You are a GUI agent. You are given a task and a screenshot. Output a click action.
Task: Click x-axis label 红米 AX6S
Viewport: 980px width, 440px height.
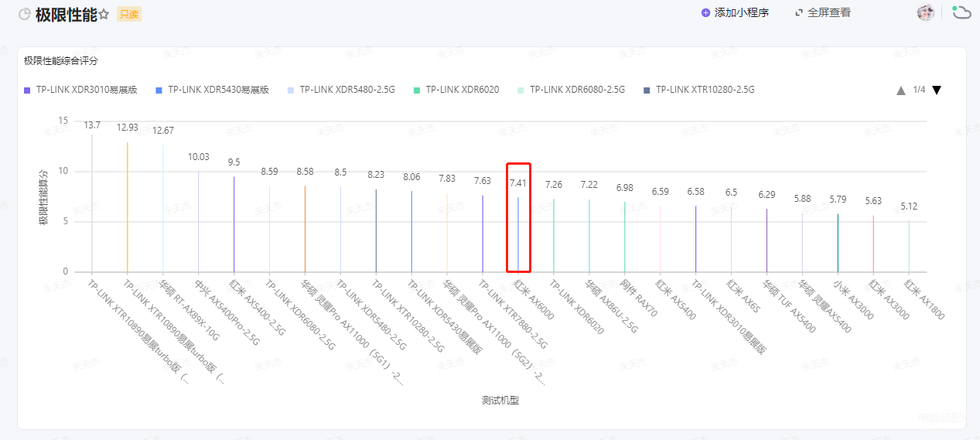743,295
